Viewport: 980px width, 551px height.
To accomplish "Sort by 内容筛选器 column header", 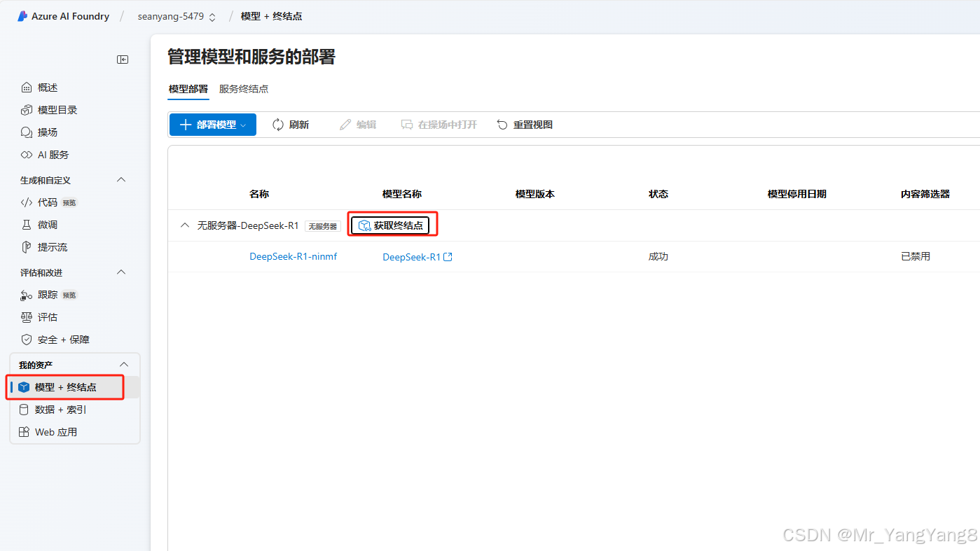I will point(925,194).
